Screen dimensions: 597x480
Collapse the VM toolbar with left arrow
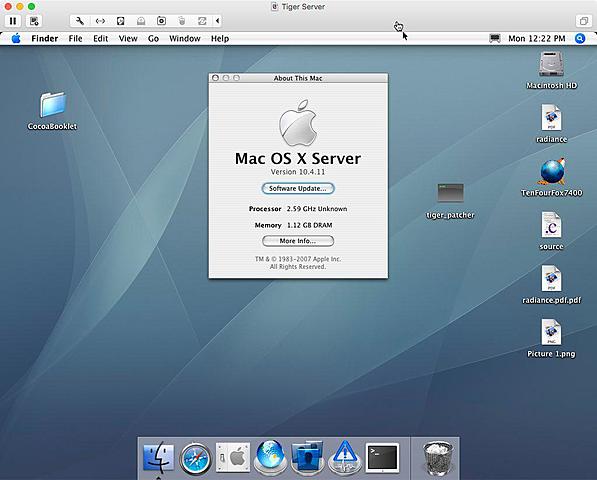[x=217, y=21]
